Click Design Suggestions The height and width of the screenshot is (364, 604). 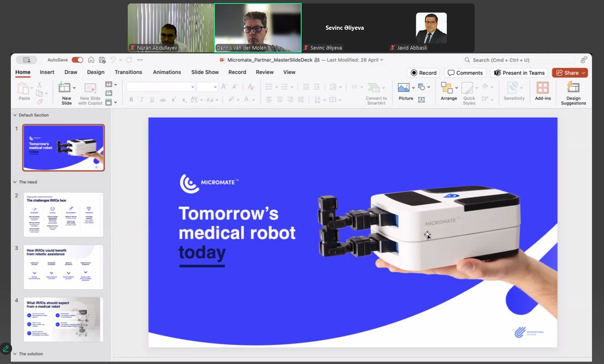pyautogui.click(x=573, y=93)
